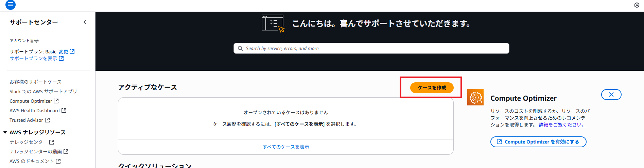Image resolution: width=644 pixels, height=168 pixels.
Task: Collapse the サポートセンター side panel
Action: [x=85, y=22]
